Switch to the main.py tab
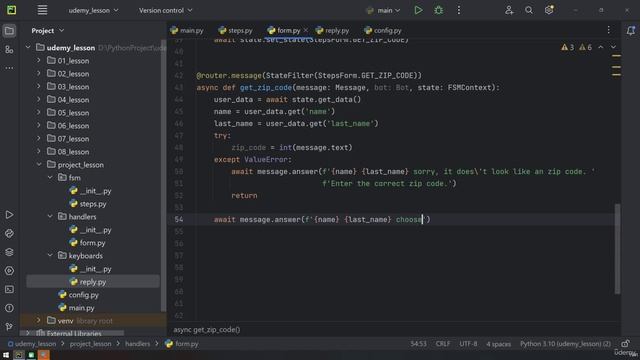This screenshot has height=360, width=640. (187, 31)
